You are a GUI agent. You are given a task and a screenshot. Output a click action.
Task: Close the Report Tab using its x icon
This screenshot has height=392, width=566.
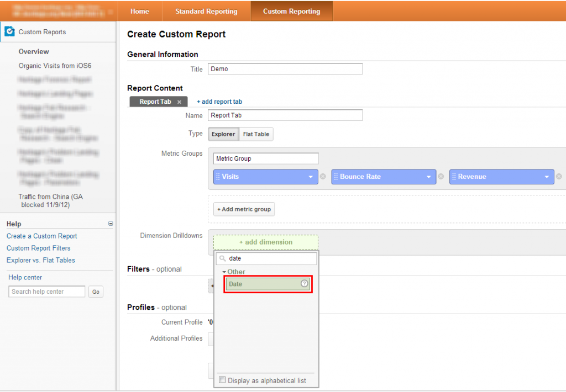click(180, 102)
